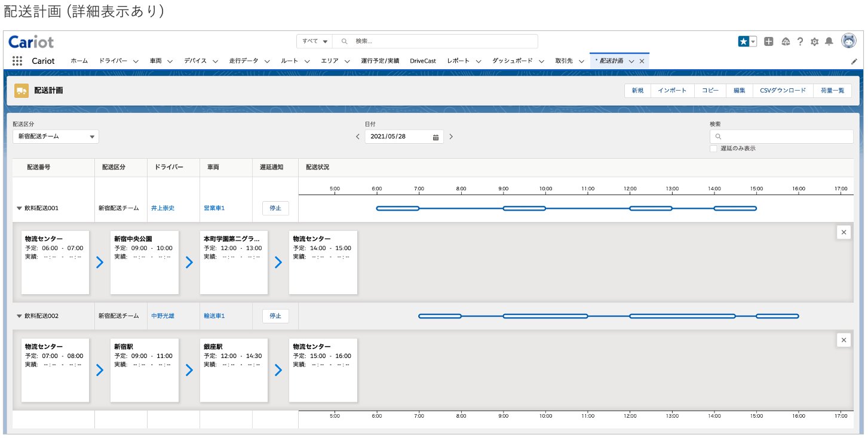868x438 pixels.
Task: Open the 配送区分 新宿配送チーム dropdown
Action: [x=56, y=137]
